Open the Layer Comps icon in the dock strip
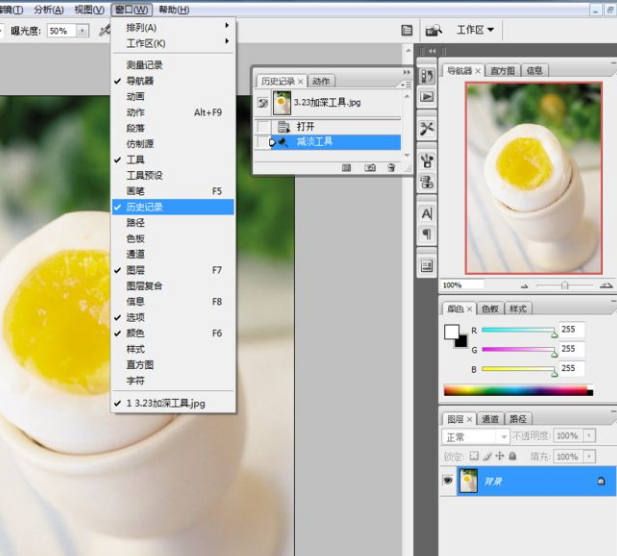The height and width of the screenshot is (556, 617). click(x=427, y=266)
